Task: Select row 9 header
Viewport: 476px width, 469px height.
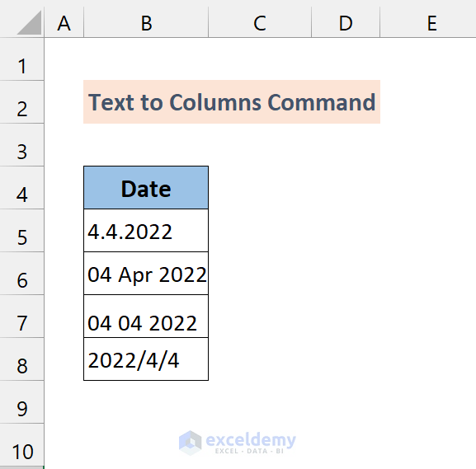Action: point(21,402)
